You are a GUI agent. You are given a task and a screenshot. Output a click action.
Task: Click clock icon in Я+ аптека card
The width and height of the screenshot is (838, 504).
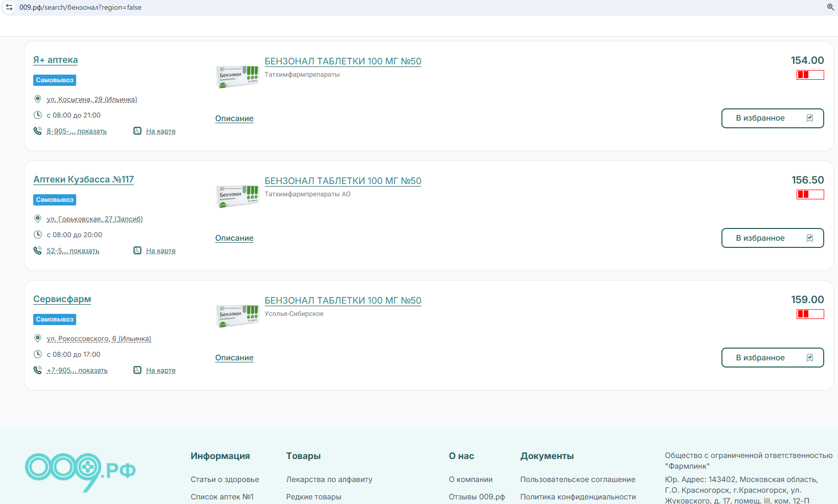click(x=37, y=115)
